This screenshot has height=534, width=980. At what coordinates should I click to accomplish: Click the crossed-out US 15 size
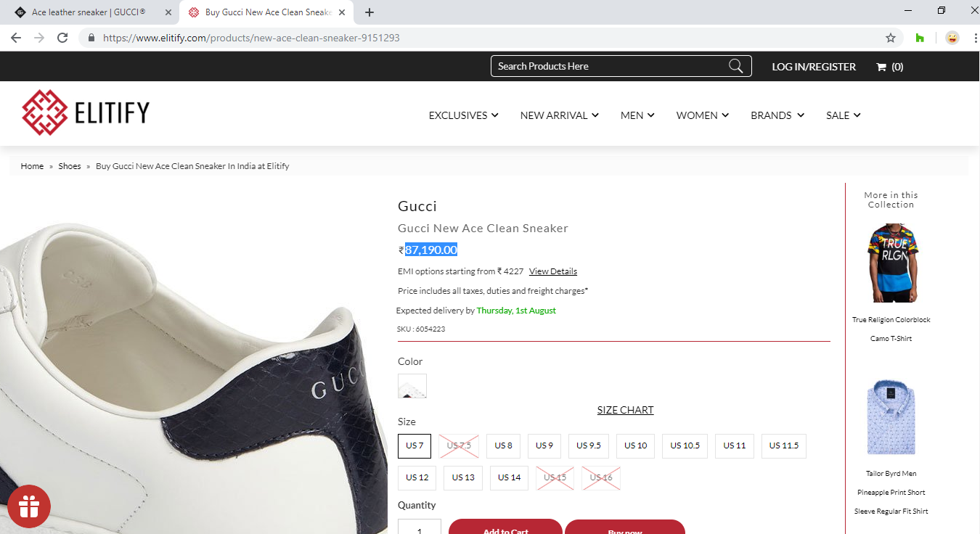click(555, 477)
